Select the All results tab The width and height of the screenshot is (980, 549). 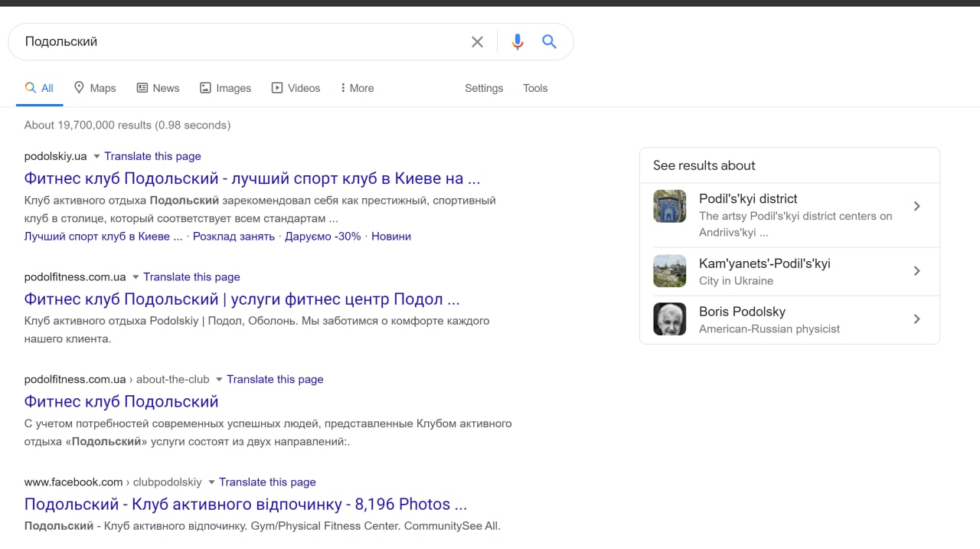(x=39, y=88)
